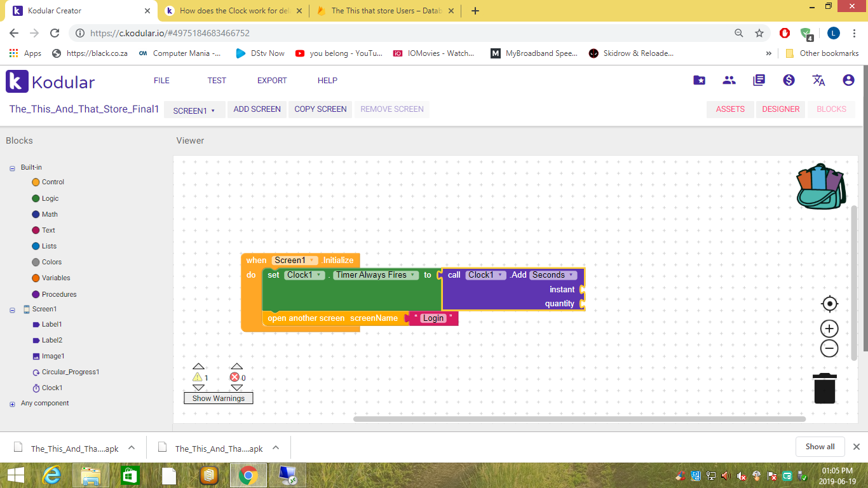Collapse the Built-in blocks tree

tap(12, 168)
